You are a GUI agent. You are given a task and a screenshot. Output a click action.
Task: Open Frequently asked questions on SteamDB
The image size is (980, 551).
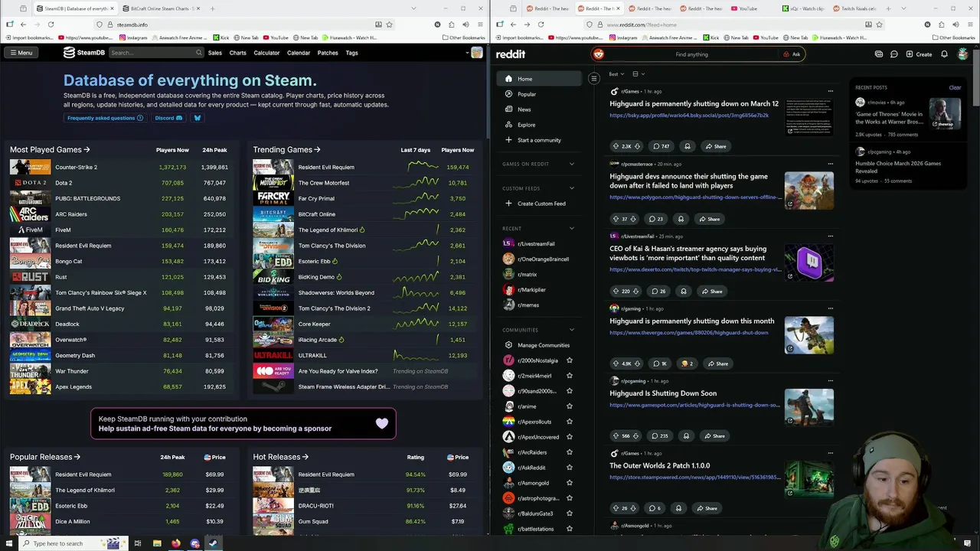coord(106,118)
